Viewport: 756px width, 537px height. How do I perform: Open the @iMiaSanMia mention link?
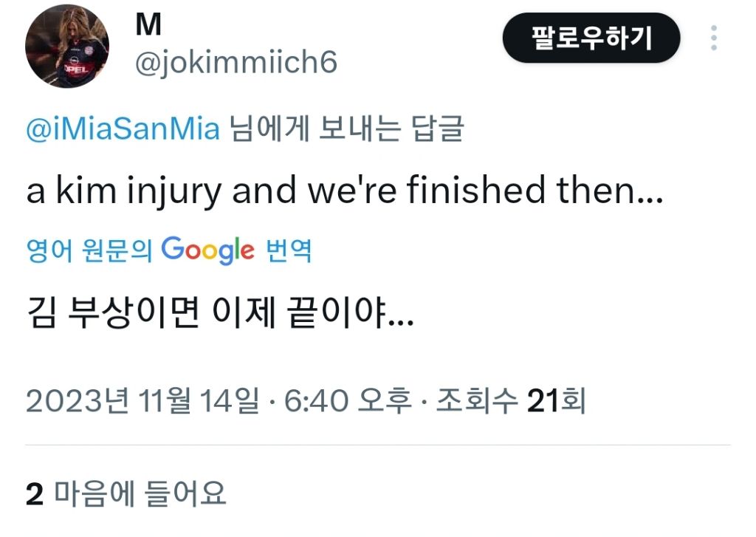pyautogui.click(x=123, y=129)
